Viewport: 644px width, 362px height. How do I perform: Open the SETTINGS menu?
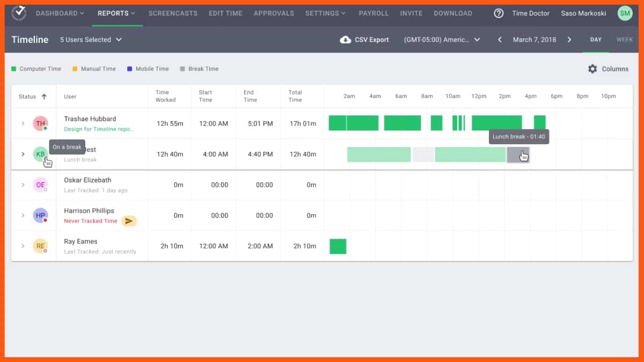pos(325,13)
